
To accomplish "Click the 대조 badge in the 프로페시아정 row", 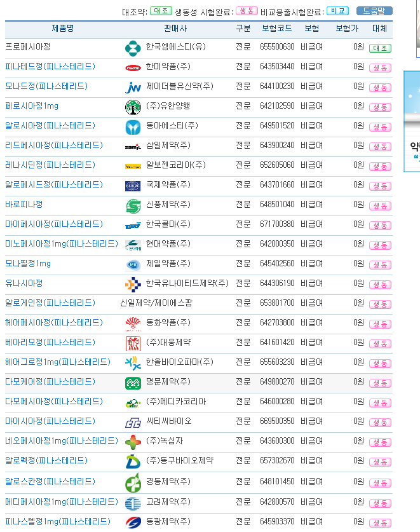I will pyautogui.click(x=381, y=48).
